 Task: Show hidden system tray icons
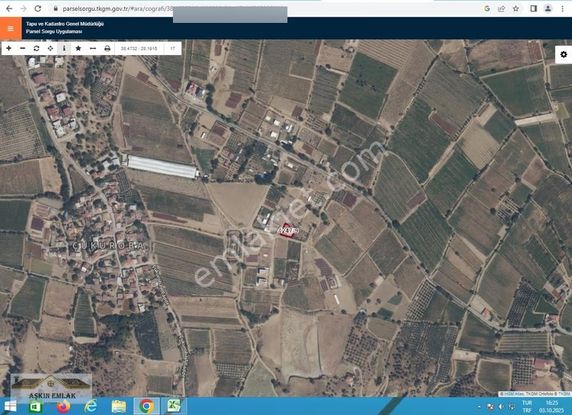(479, 406)
